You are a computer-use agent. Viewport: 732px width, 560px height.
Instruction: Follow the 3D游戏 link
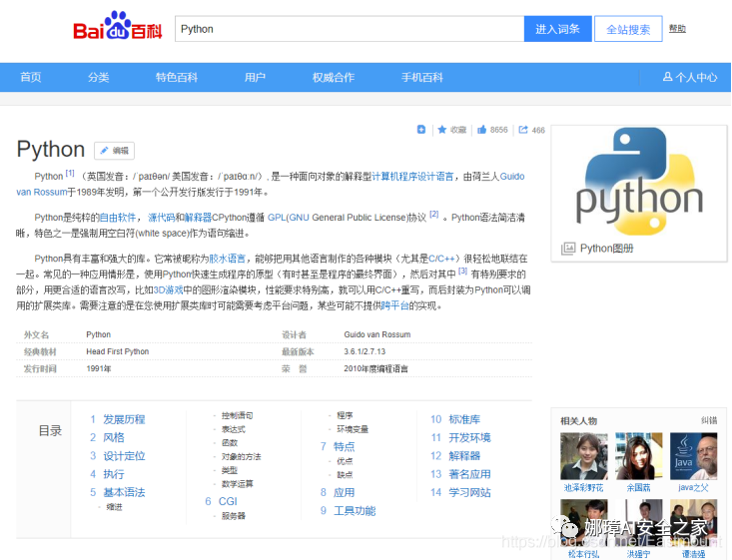tap(168, 290)
